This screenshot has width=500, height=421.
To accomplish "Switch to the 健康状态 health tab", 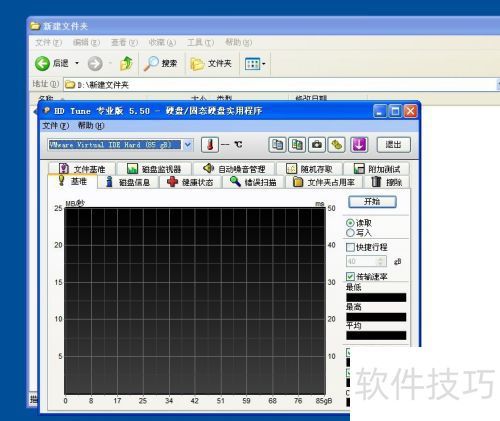I will pos(190,182).
